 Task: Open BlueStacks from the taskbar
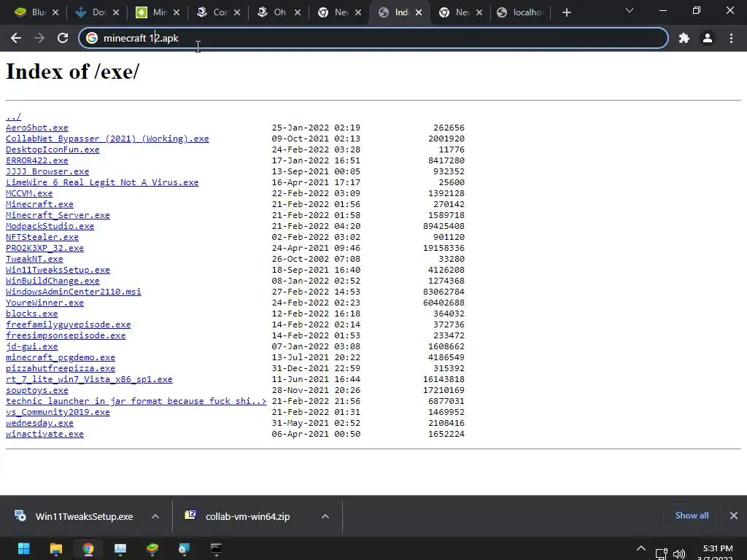click(x=152, y=548)
